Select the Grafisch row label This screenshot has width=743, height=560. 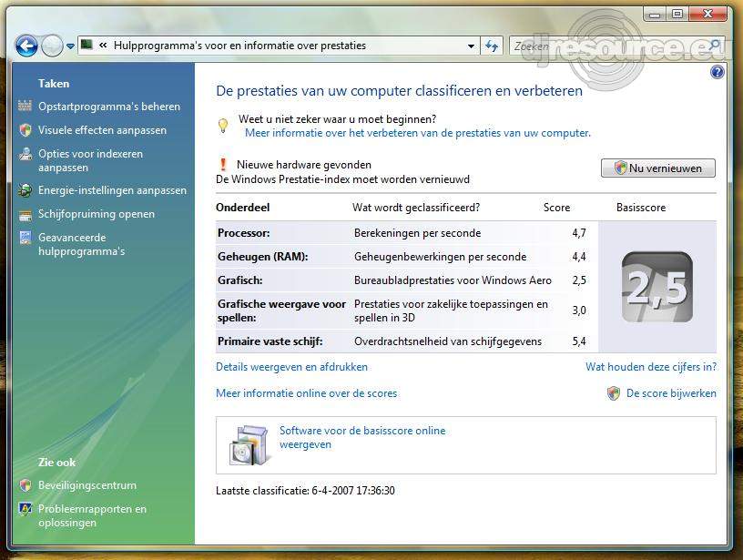coord(239,280)
